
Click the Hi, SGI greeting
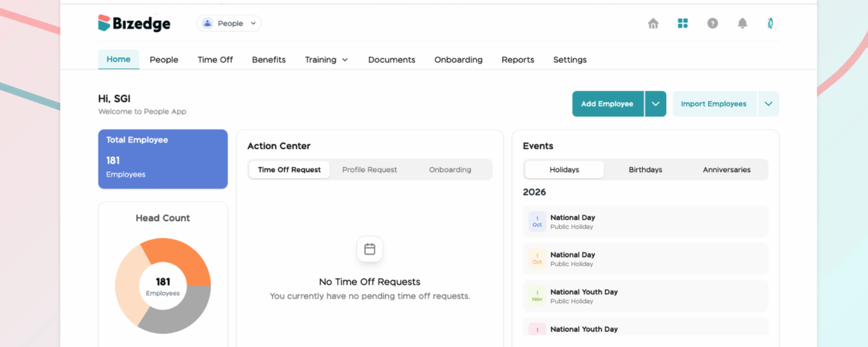tap(114, 99)
